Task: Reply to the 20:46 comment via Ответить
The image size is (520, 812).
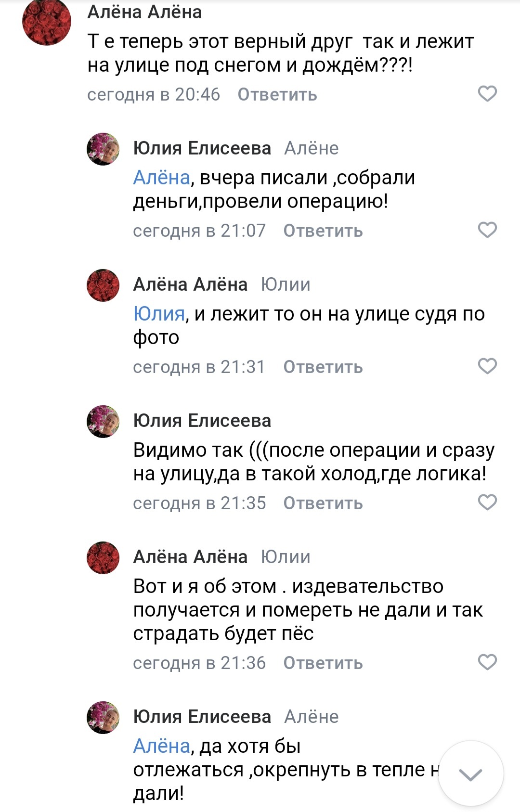Action: pyautogui.click(x=277, y=94)
